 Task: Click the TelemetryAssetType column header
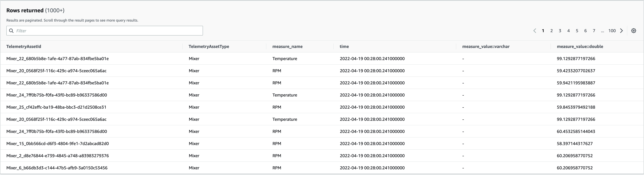pos(209,46)
